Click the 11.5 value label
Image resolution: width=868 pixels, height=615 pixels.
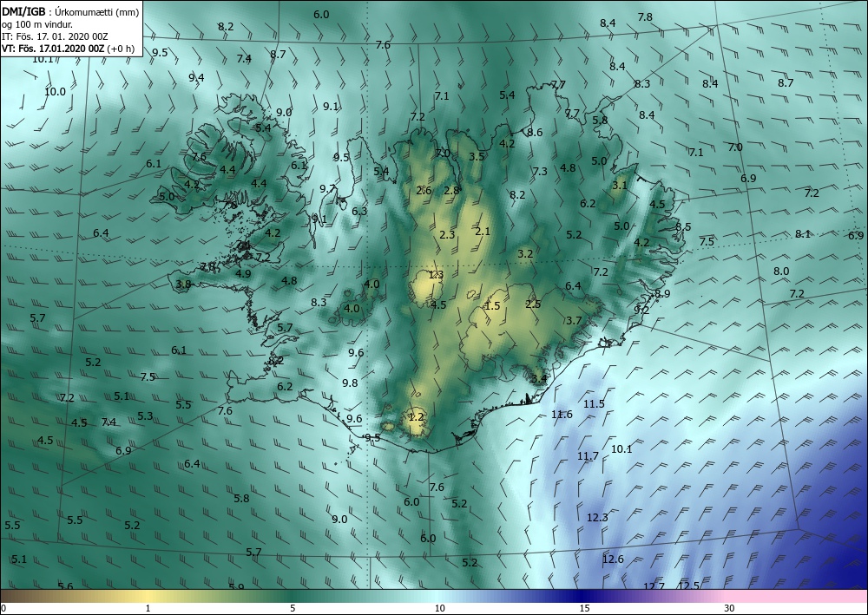[x=594, y=403]
